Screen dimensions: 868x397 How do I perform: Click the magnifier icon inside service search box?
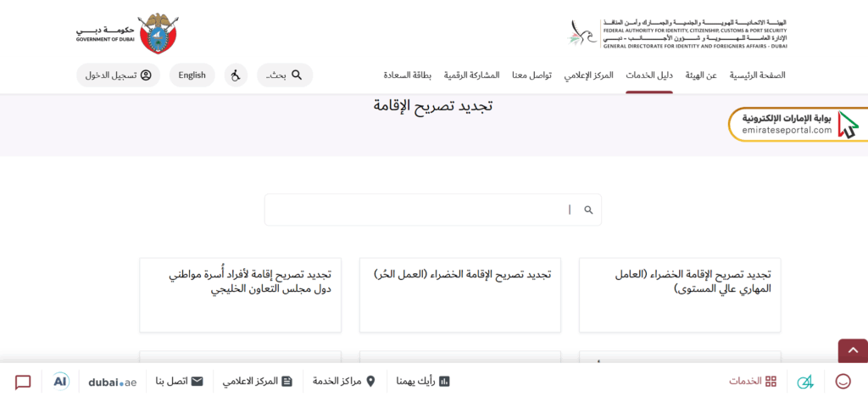point(588,210)
